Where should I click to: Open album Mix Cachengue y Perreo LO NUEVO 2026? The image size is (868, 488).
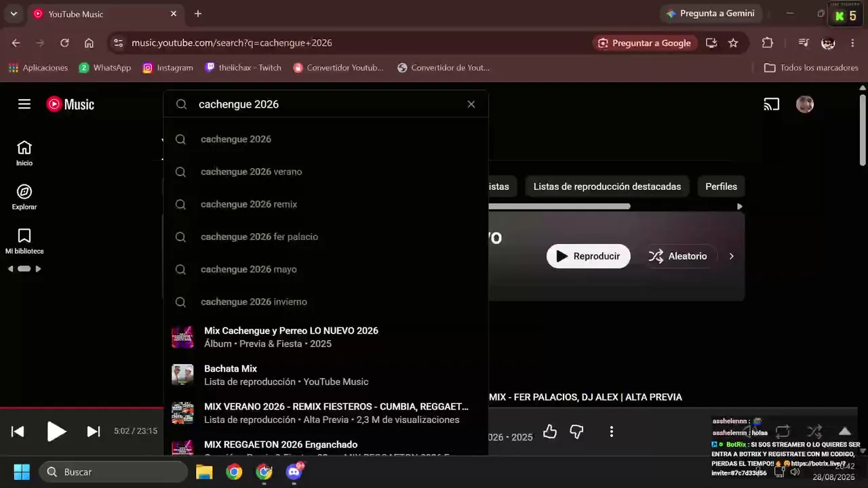(325, 337)
